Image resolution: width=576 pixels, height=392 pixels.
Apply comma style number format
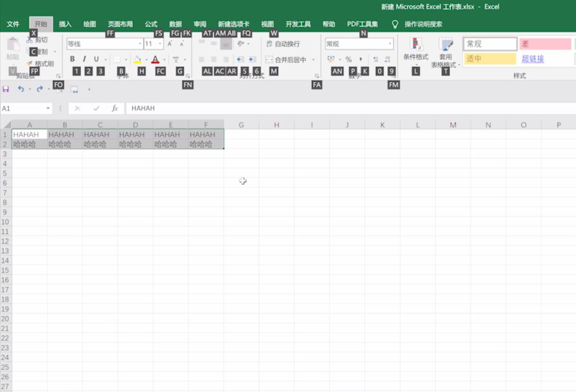click(x=361, y=59)
